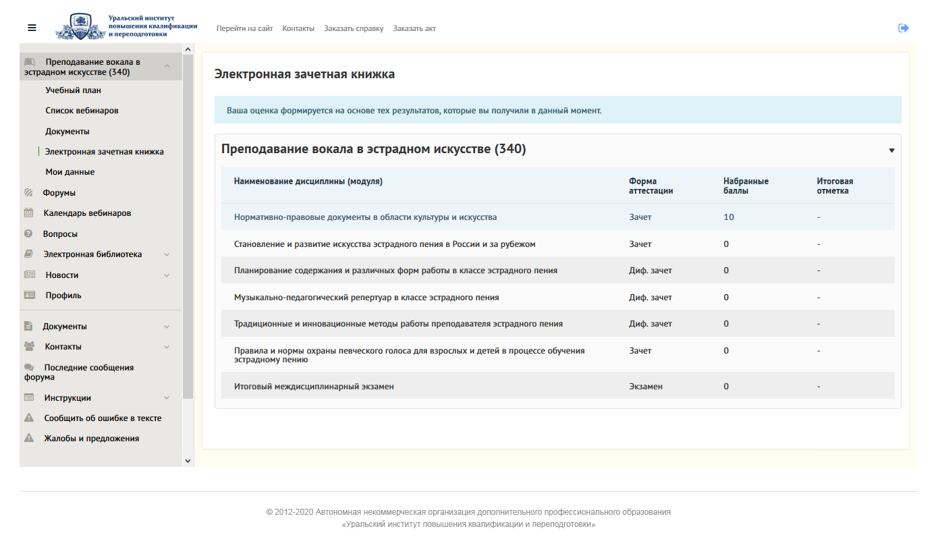Click the Календарь вебинаров calendar icon
This screenshot has height=560, width=938.
[x=28, y=213]
